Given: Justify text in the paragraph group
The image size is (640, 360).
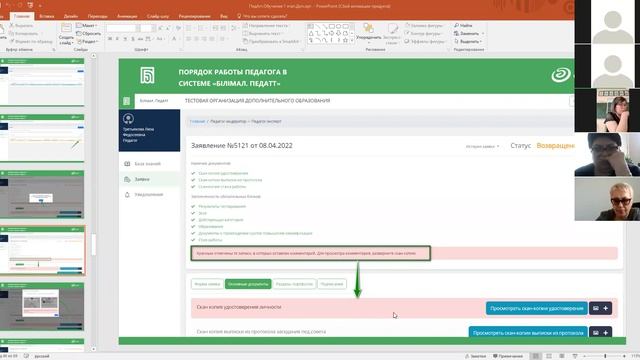Looking at the screenshot, I should point(212,39).
